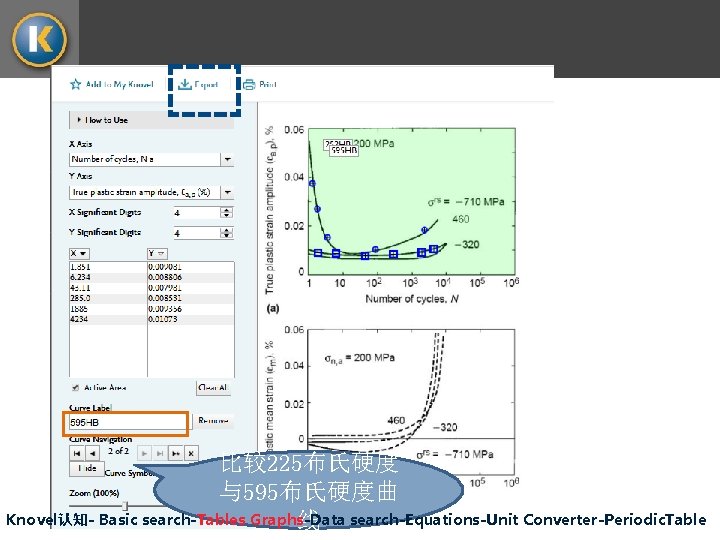Screen dimensions: 720x540
Task: Click the Y Significant Digits value field
Action: [x=197, y=233]
